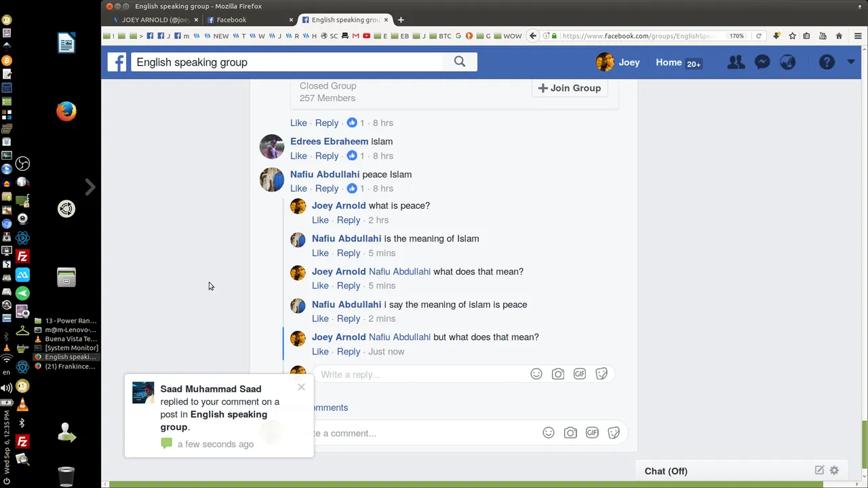Open the Trash on the desktop
868x488 pixels.
(x=66, y=476)
